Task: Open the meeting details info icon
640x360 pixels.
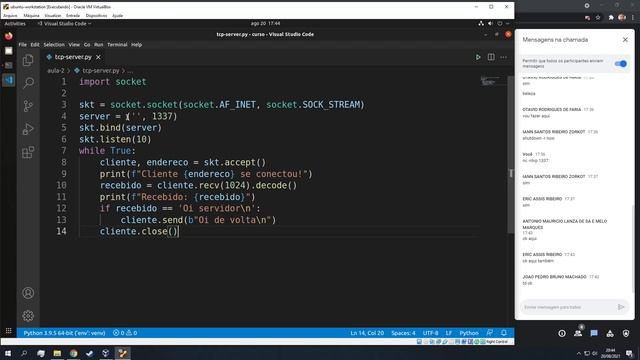Action: coord(562,333)
